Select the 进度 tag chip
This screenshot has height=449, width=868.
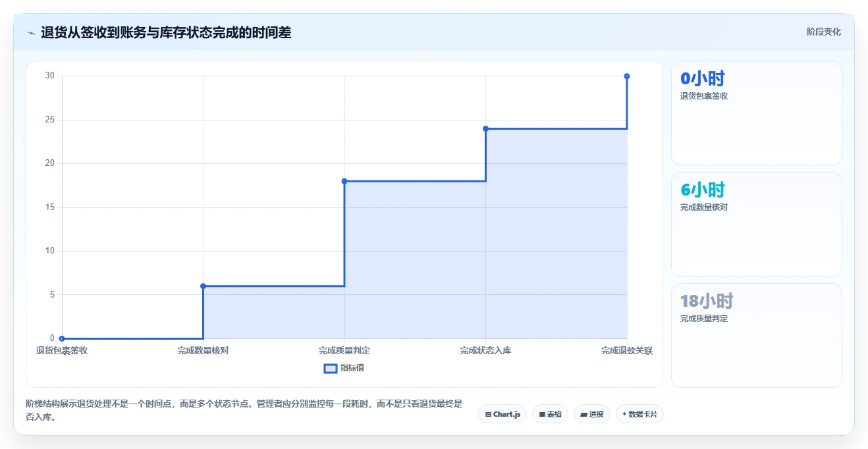pyautogui.click(x=592, y=414)
